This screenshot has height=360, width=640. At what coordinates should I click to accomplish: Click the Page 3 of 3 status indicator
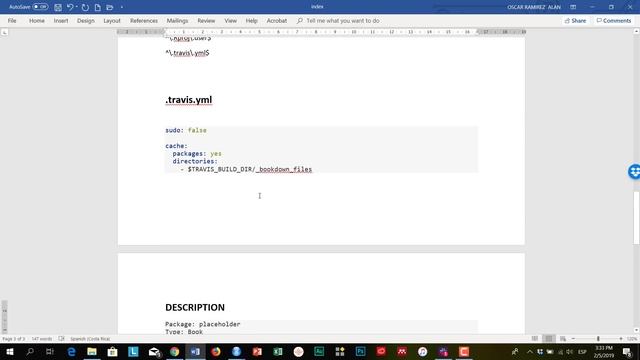[x=13, y=339]
